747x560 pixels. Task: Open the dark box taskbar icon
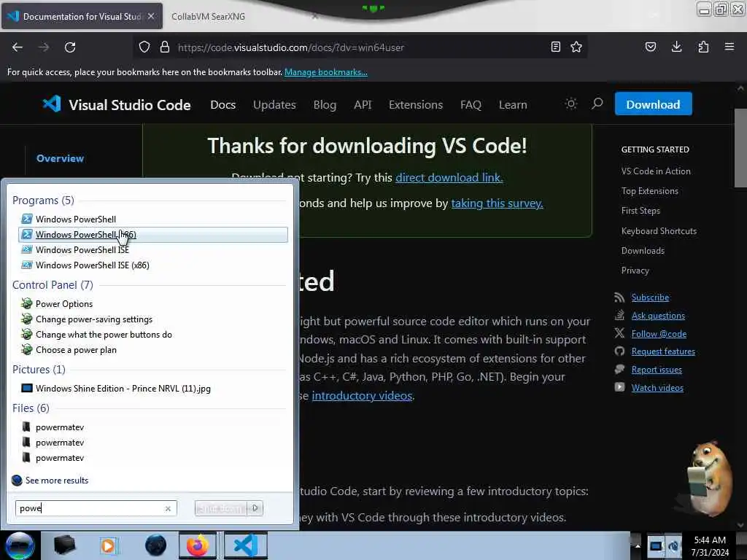(x=64, y=545)
